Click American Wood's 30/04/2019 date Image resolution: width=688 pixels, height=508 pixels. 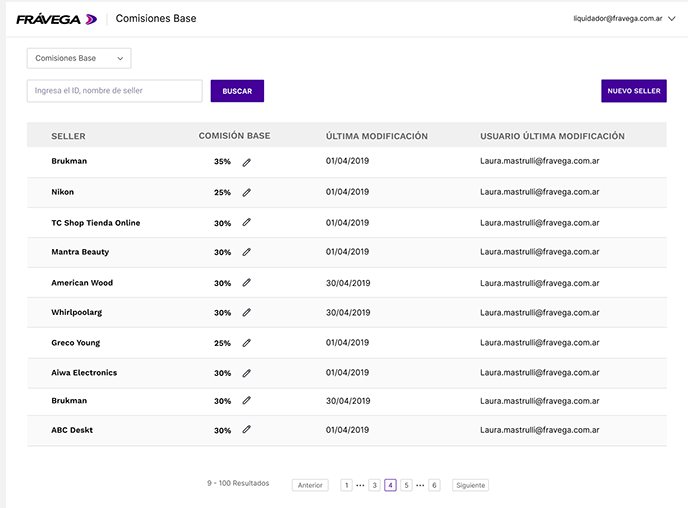pyautogui.click(x=348, y=283)
